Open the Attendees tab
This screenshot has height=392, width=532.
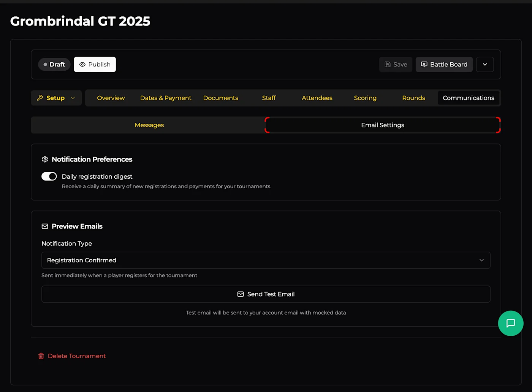pos(317,98)
